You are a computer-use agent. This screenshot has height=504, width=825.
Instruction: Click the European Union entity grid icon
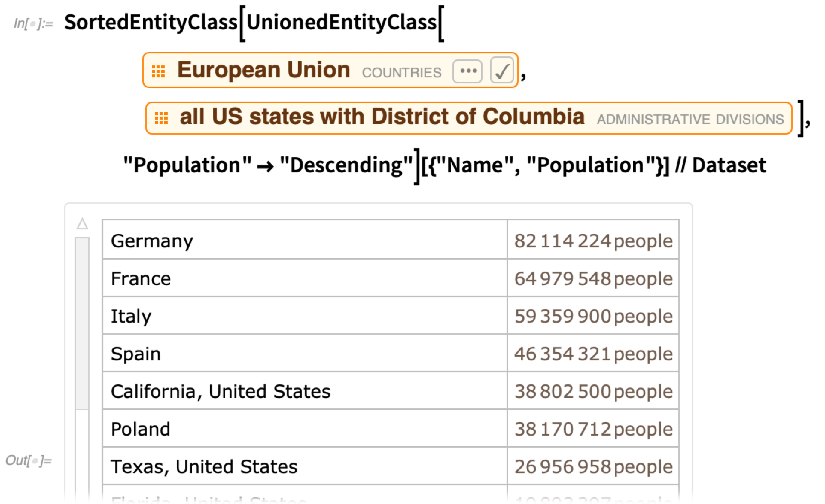pos(158,71)
